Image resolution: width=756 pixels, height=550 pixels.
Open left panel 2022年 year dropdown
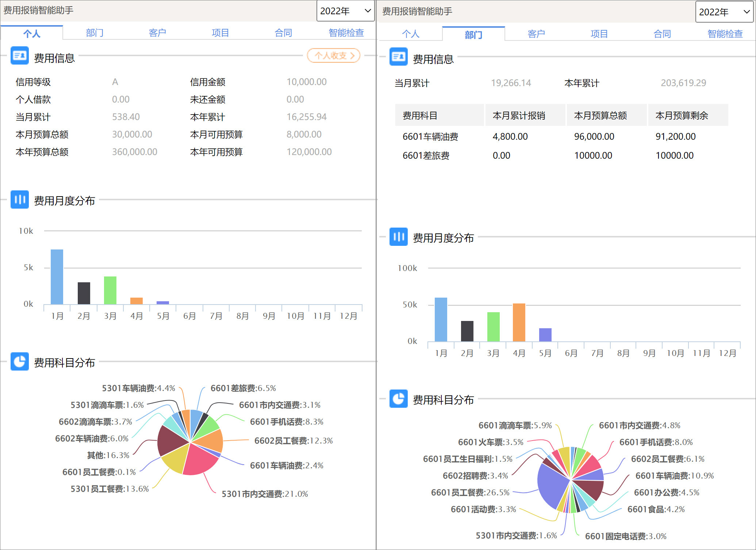click(x=345, y=11)
